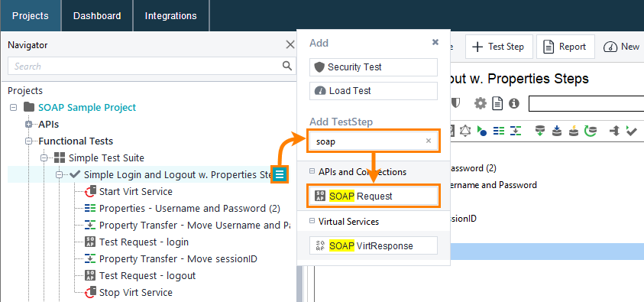This screenshot has width=644, height=302.
Task: Add Properties step from the toolbar
Action: coord(499,131)
